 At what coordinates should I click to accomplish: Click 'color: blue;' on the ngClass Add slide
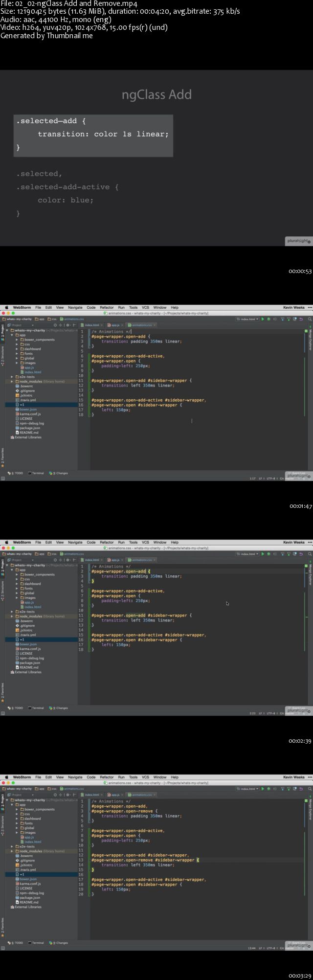click(x=66, y=200)
